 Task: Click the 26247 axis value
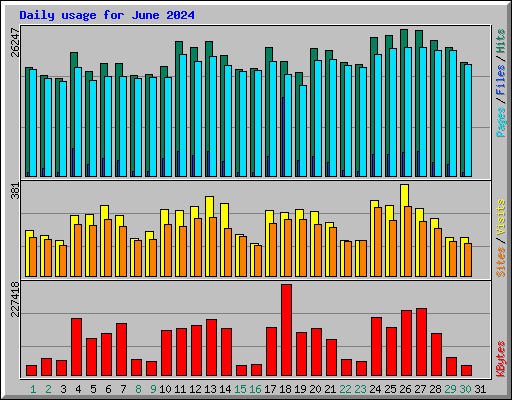[16, 42]
